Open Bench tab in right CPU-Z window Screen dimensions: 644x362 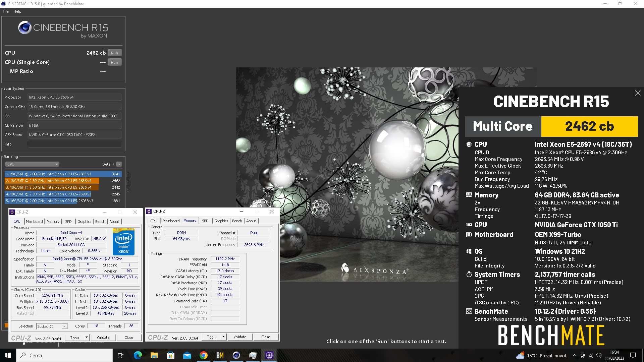coord(237,221)
